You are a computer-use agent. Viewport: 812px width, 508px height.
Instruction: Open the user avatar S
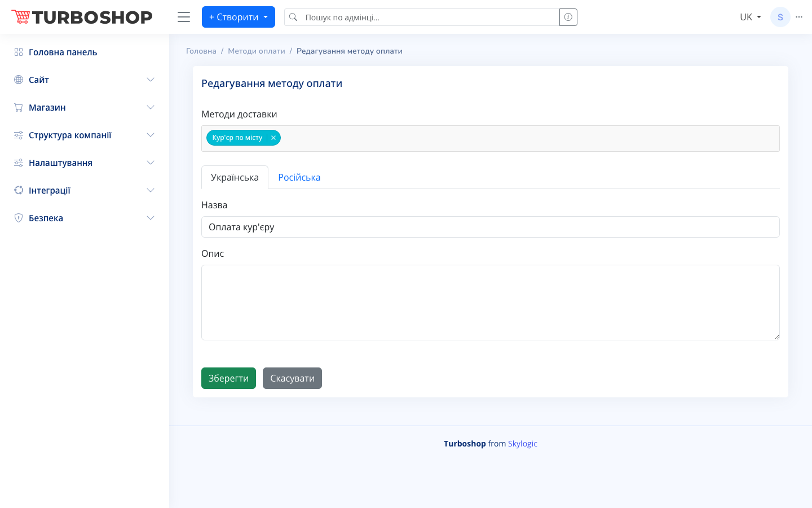point(780,17)
